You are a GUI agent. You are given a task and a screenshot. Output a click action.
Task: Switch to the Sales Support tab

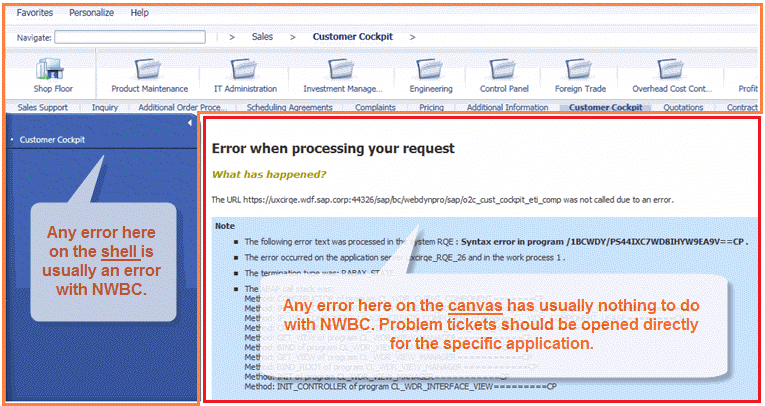coord(43,107)
